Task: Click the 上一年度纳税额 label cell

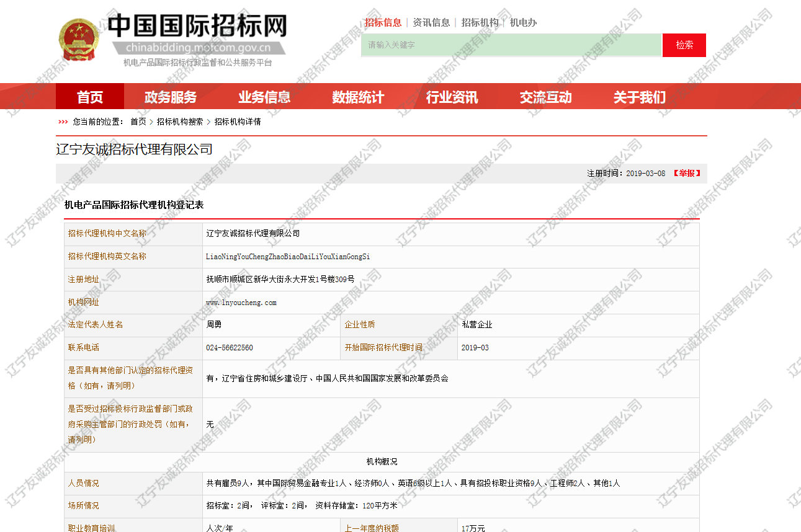Action: pyautogui.click(x=399, y=526)
